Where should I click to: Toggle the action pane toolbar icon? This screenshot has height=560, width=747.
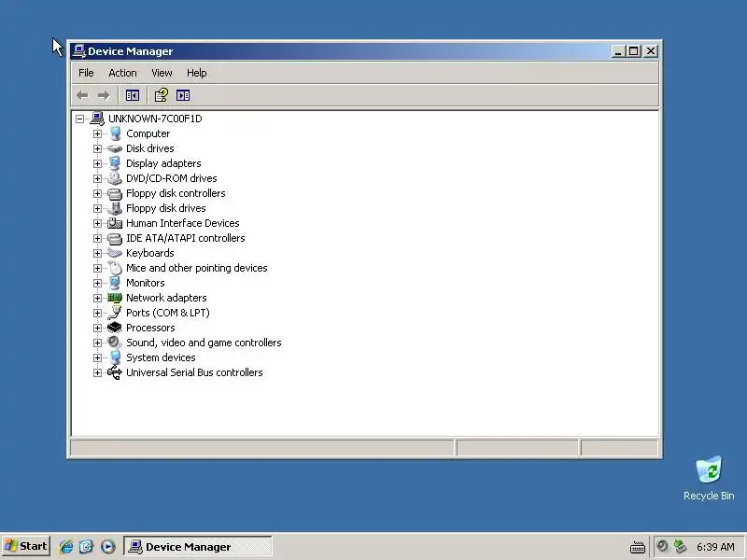pos(183,96)
